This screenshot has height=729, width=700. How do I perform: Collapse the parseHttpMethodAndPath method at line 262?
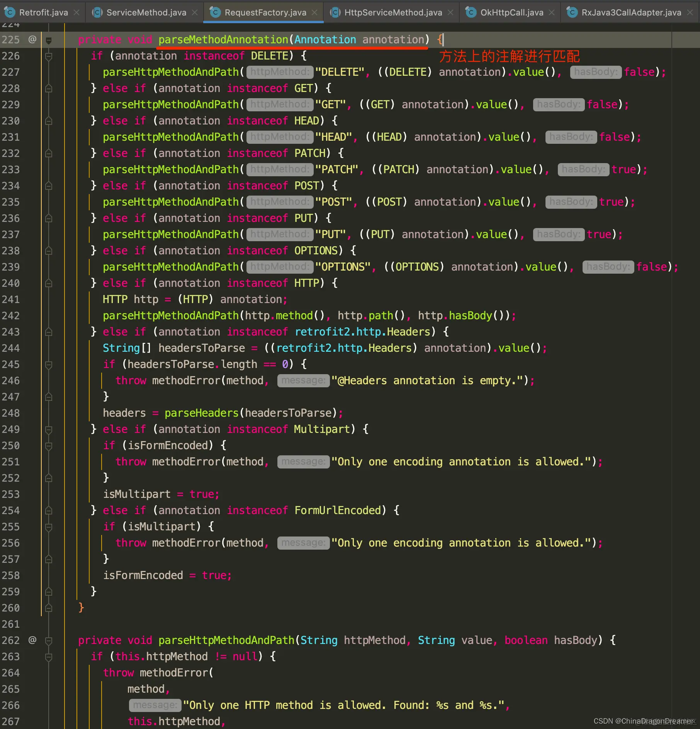point(49,640)
